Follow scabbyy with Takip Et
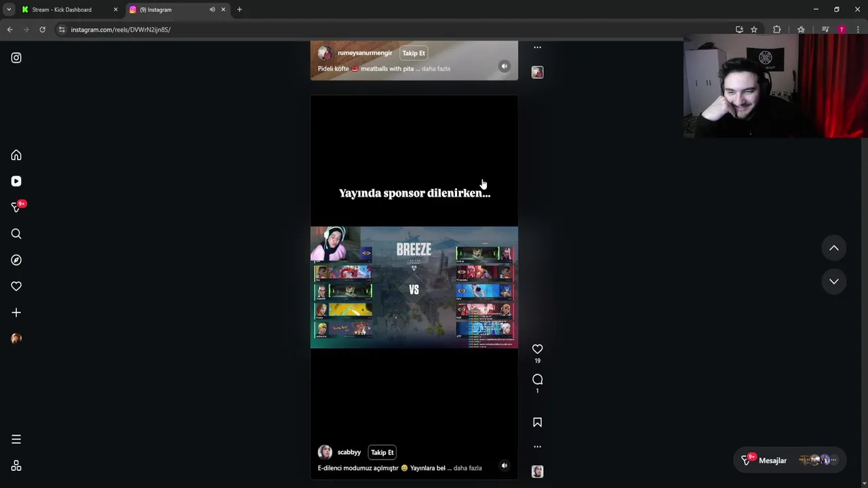The height and width of the screenshot is (488, 868). tap(382, 452)
